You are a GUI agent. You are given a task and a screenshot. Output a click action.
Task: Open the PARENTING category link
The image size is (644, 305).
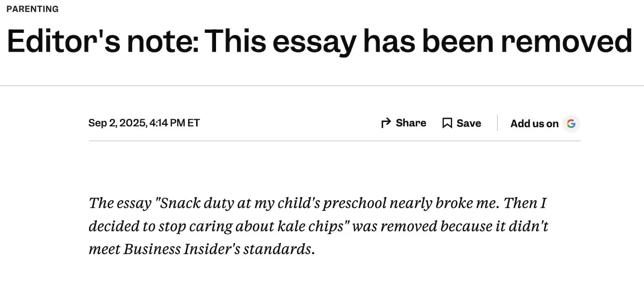tap(32, 9)
